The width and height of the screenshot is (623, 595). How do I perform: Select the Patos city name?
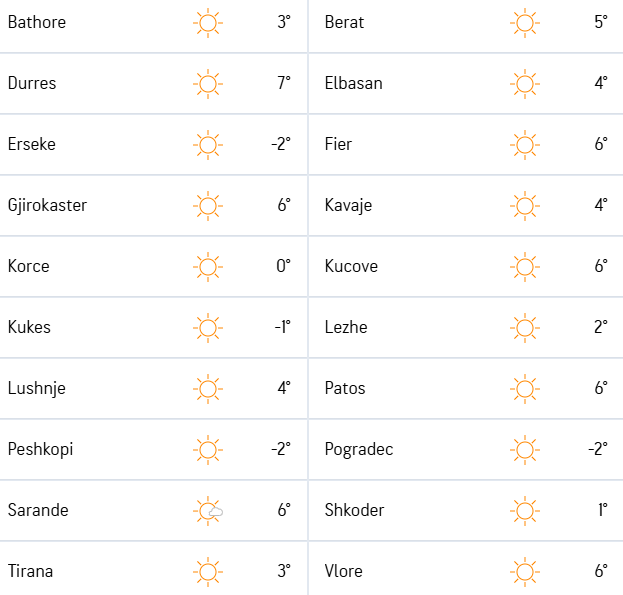(345, 388)
